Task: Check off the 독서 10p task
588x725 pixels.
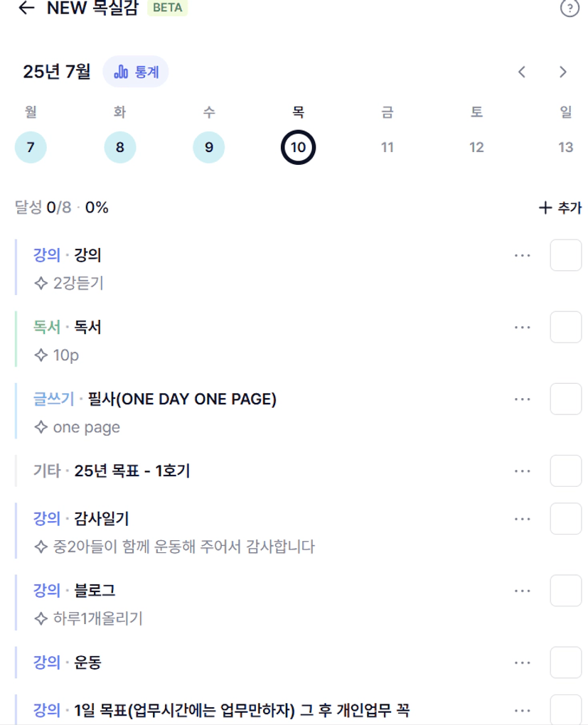Action: click(x=566, y=328)
